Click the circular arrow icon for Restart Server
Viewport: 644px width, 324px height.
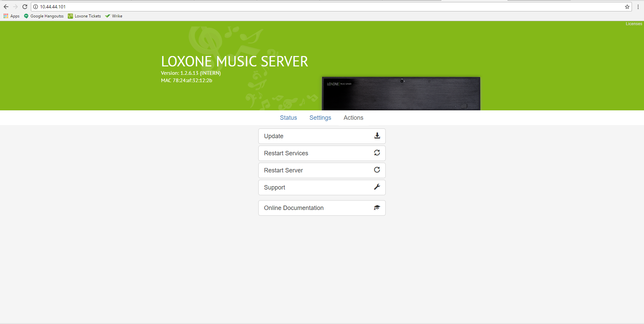coord(377,170)
